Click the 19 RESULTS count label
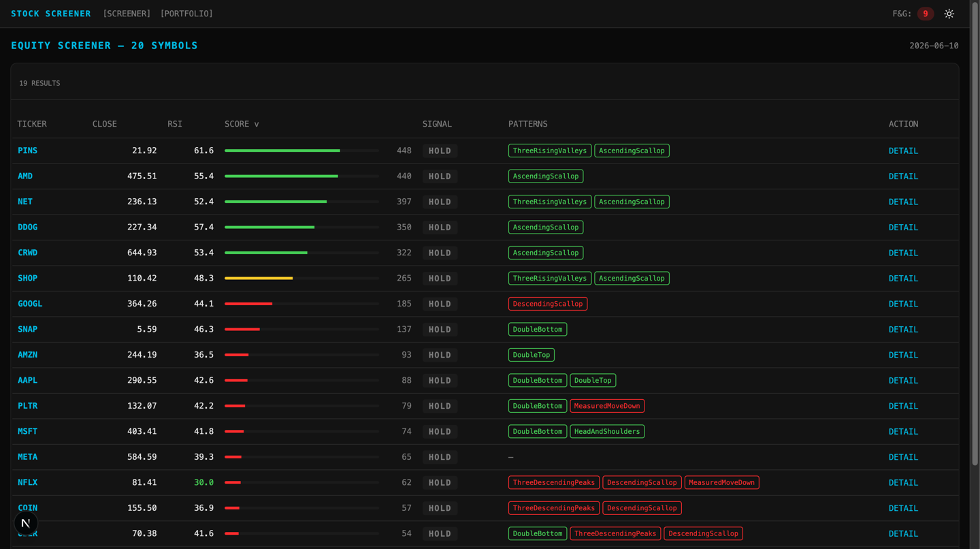Image resolution: width=980 pixels, height=549 pixels. coord(39,83)
